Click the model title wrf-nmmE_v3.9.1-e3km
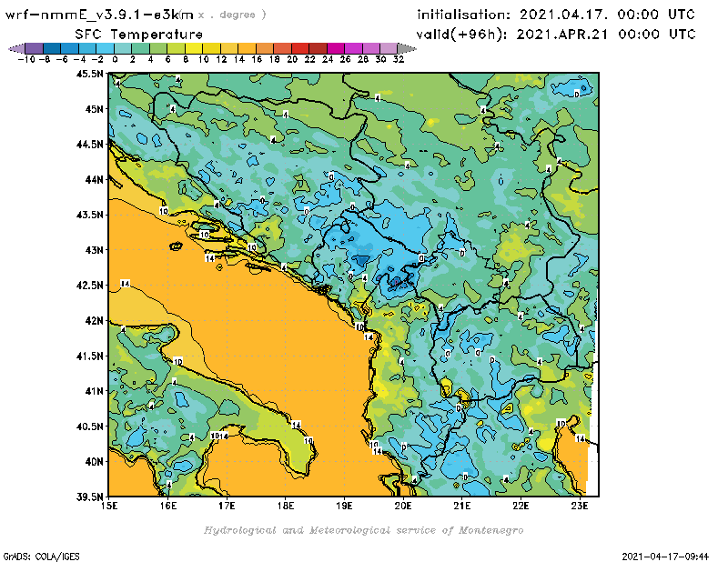 (99, 15)
